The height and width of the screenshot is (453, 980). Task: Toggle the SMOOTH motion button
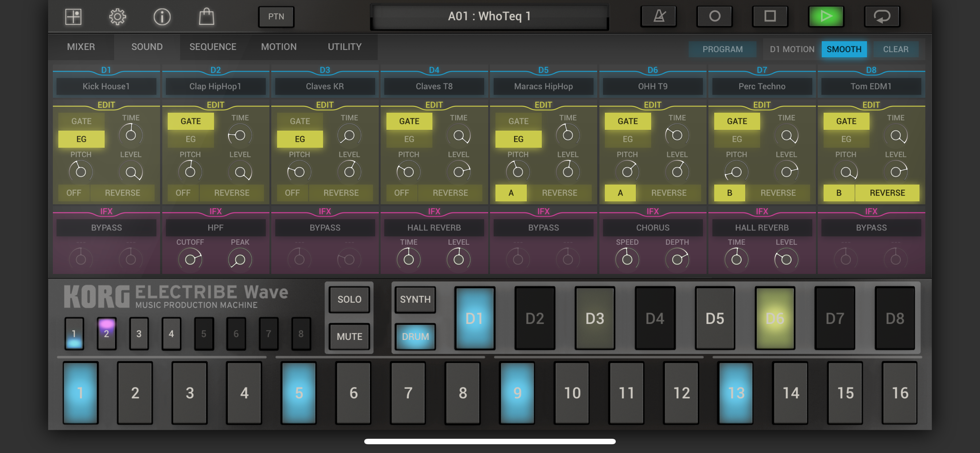[844, 49]
